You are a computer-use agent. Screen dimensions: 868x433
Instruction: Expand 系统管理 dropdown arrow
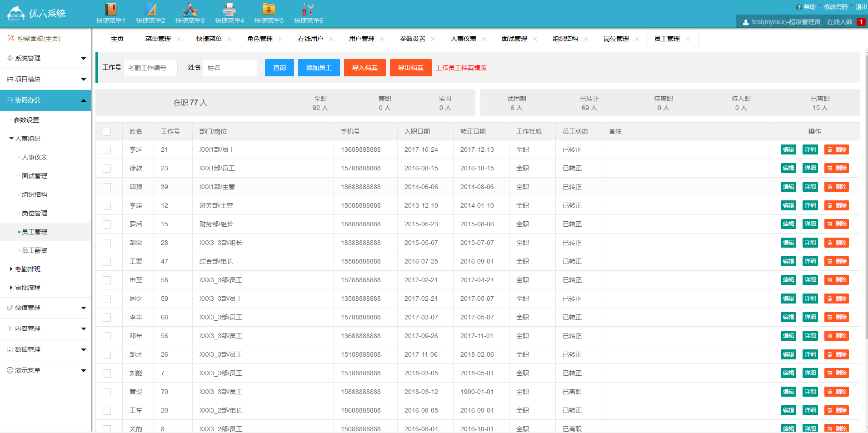click(x=84, y=58)
